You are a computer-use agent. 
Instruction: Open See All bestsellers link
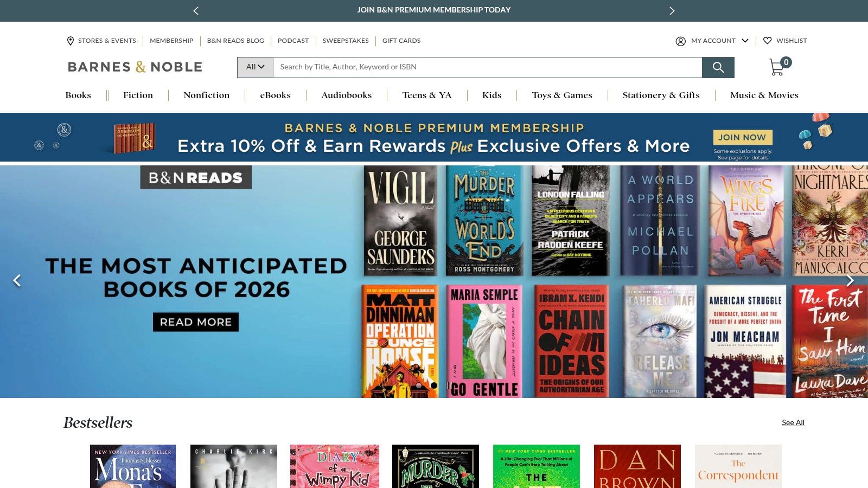[793, 422]
